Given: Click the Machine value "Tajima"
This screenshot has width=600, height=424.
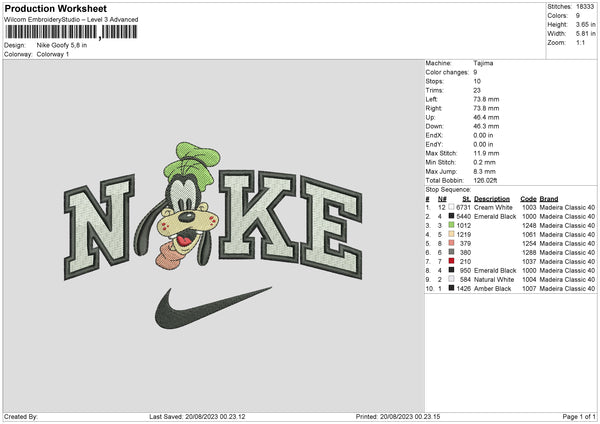Looking at the screenshot, I should [x=483, y=63].
